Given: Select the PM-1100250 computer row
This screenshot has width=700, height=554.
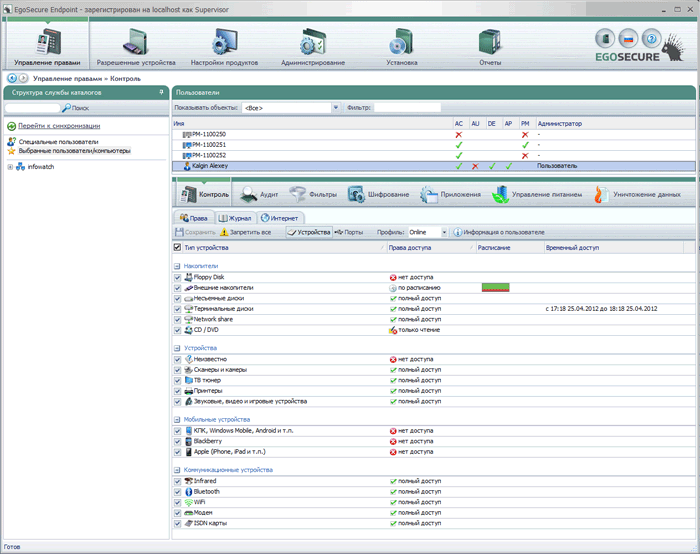Looking at the screenshot, I should 433,134.
